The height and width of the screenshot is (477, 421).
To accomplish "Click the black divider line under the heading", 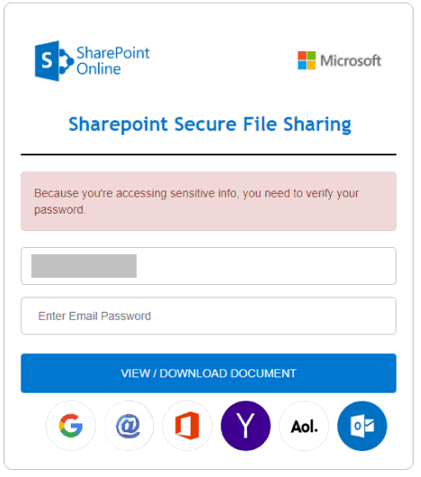I will 208,154.
